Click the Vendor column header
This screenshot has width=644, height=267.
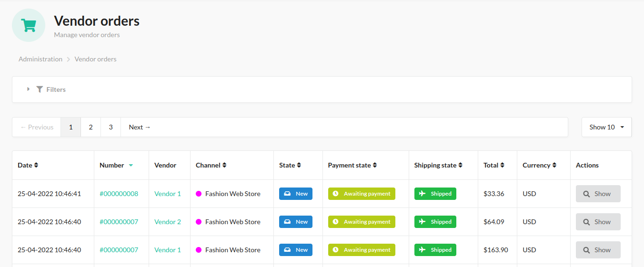click(x=165, y=165)
